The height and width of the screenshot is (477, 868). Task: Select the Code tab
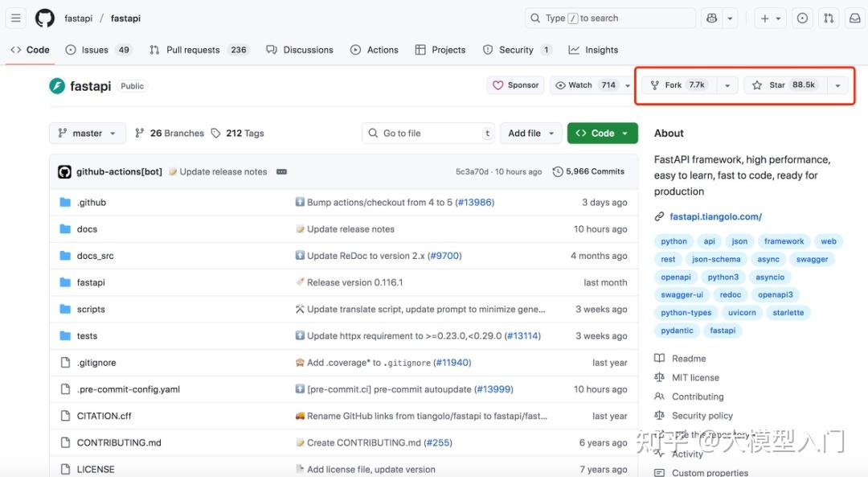31,50
